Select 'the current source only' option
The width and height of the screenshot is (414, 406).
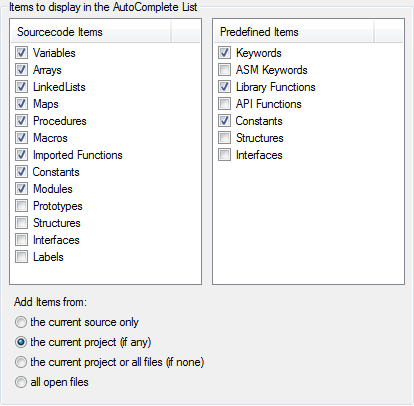pos(21,322)
